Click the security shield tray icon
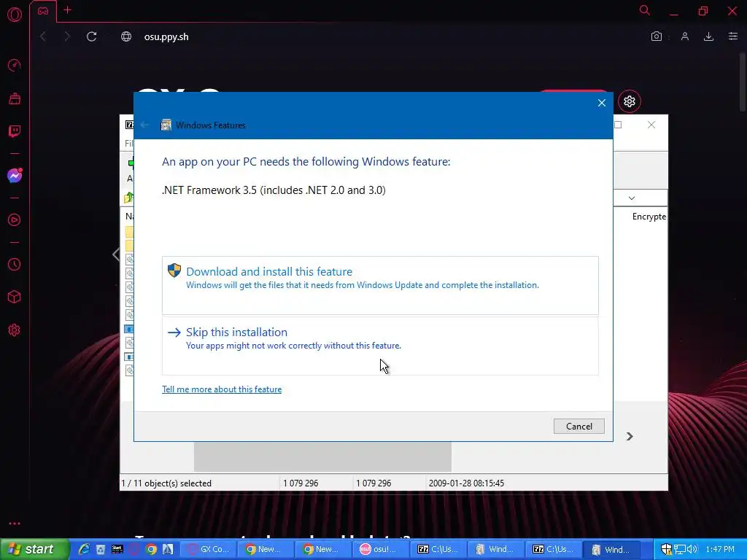The width and height of the screenshot is (747, 560). coord(666,549)
